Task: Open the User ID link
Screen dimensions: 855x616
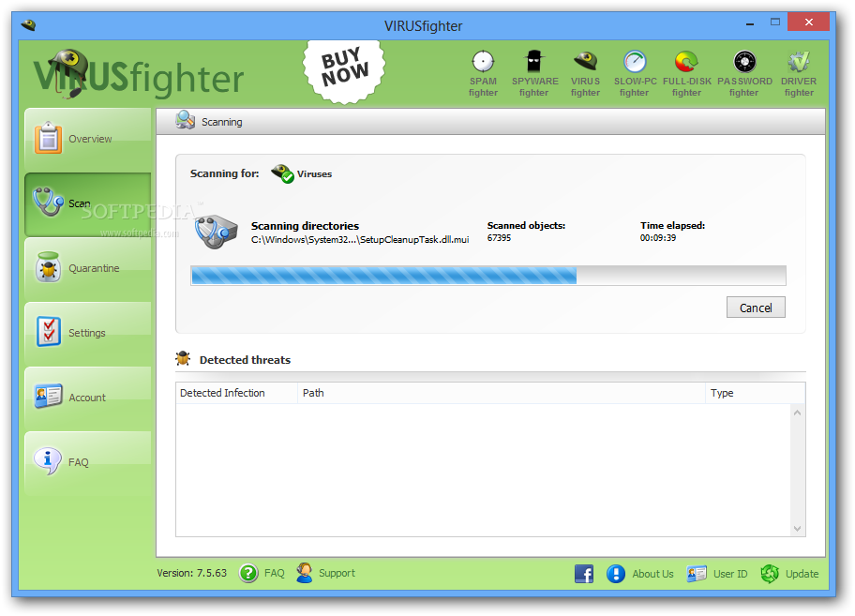Action: pos(730,574)
